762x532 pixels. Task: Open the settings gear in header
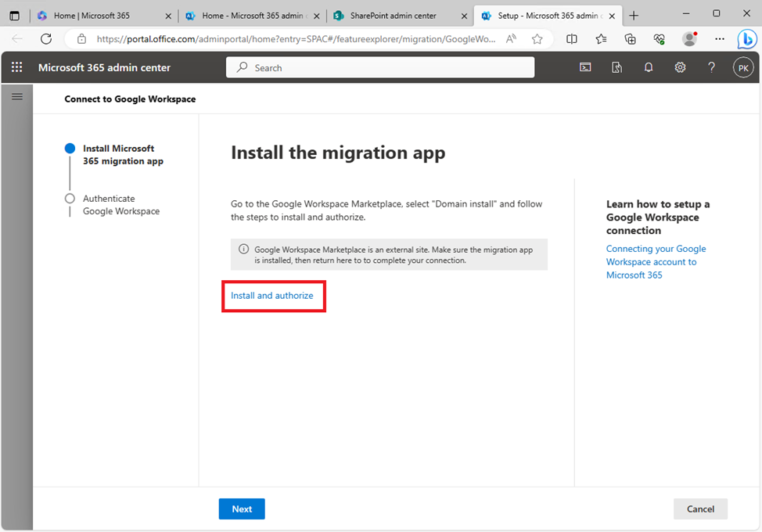point(680,67)
